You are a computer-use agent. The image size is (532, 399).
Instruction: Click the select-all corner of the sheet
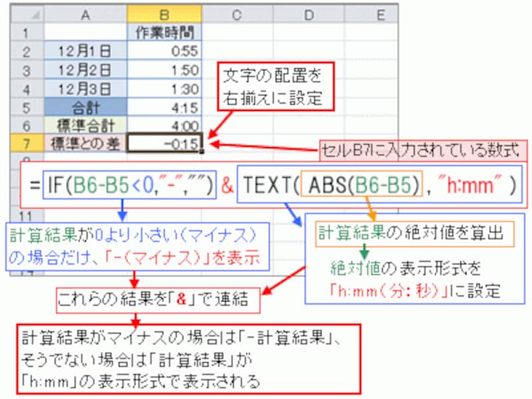coord(27,15)
